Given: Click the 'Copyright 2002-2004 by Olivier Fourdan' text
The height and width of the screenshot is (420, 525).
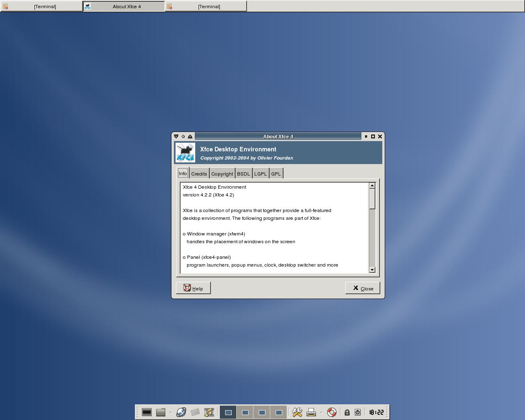Looking at the screenshot, I should [247, 158].
